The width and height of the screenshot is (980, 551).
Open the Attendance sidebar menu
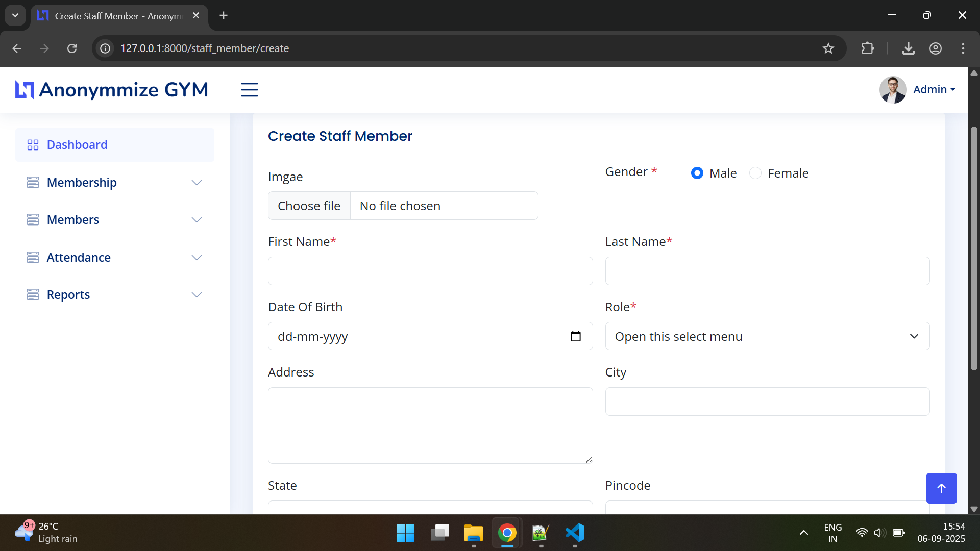(x=115, y=257)
